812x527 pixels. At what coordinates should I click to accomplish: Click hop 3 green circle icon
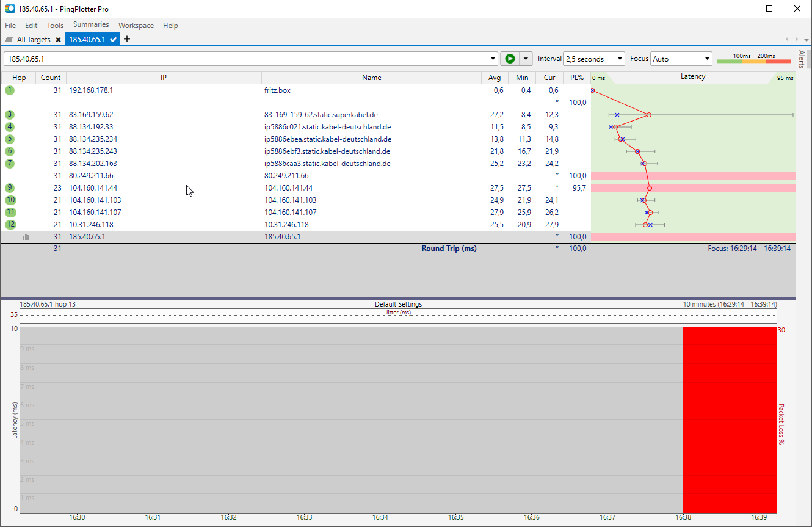[x=10, y=115]
